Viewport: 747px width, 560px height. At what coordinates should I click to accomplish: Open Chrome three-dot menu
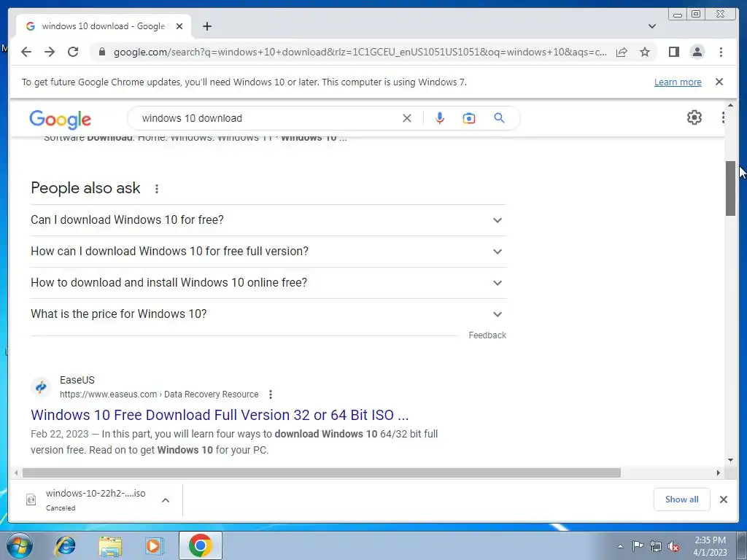point(721,52)
